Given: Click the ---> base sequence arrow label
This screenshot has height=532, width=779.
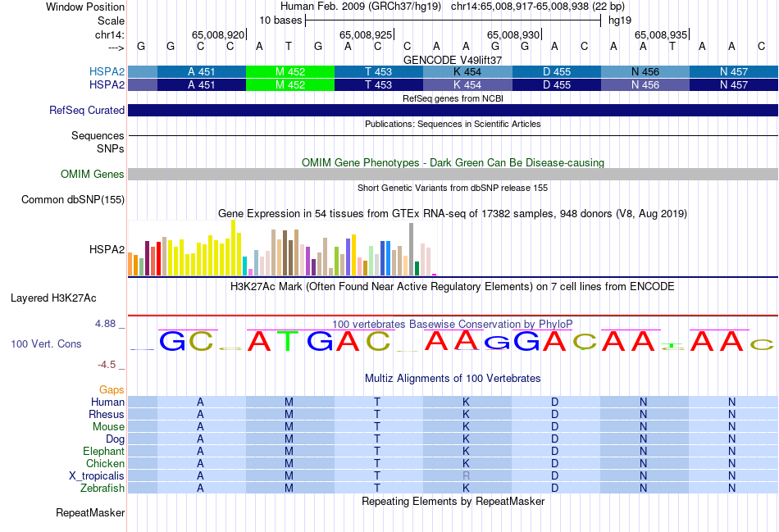Looking at the screenshot, I should coord(116,48).
